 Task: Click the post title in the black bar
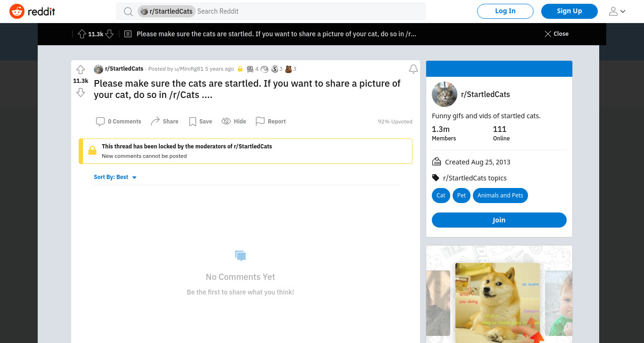276,34
